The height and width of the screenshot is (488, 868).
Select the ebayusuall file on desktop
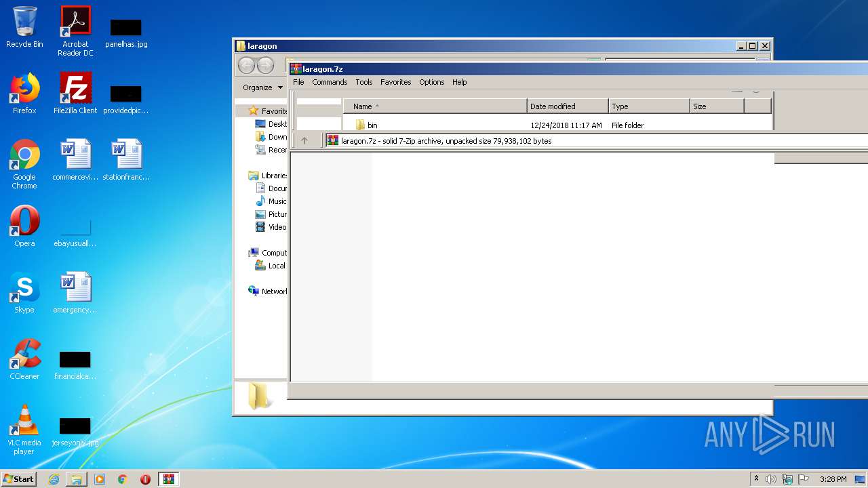(x=75, y=232)
